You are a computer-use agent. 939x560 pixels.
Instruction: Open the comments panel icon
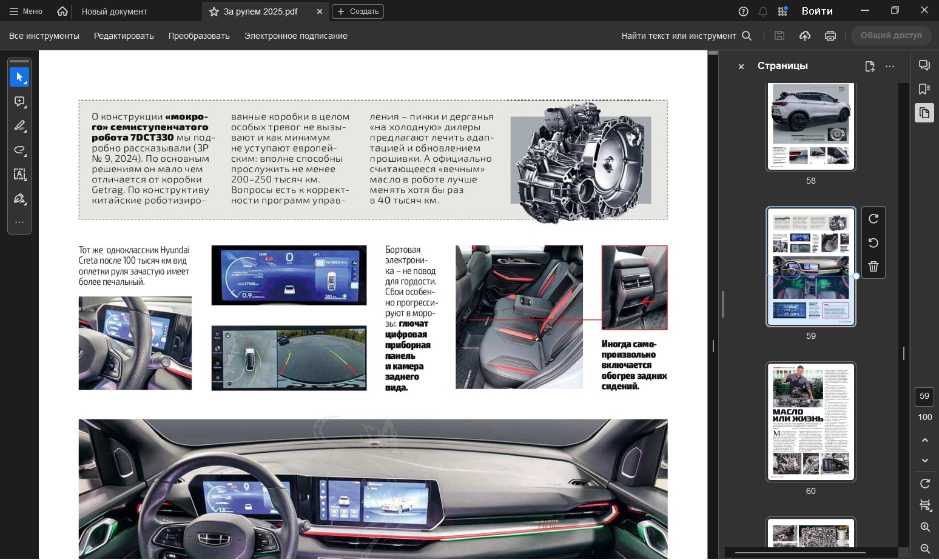click(924, 65)
